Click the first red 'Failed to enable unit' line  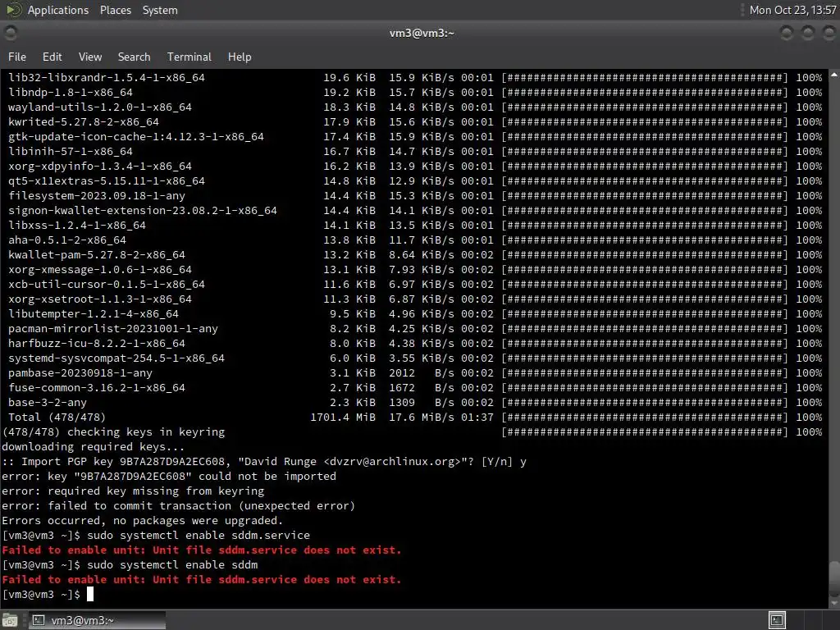[x=202, y=550]
